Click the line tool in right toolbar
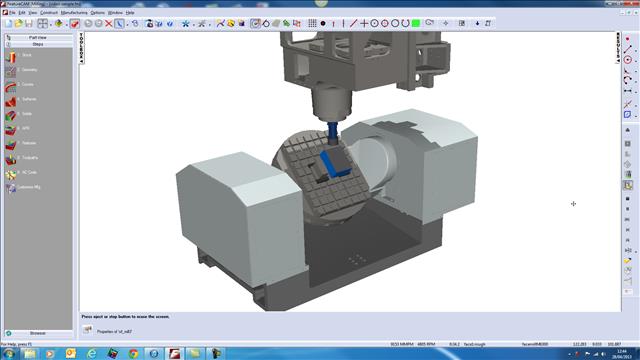 [x=628, y=49]
